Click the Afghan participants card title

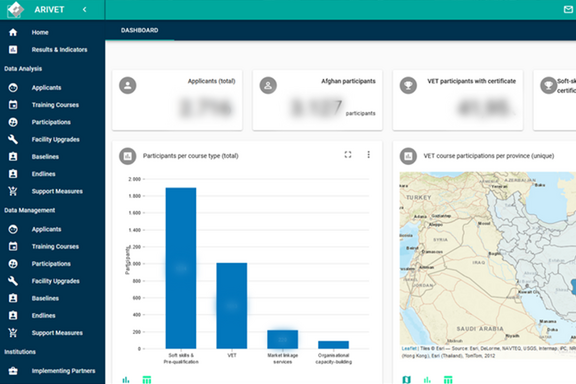pyautogui.click(x=348, y=81)
